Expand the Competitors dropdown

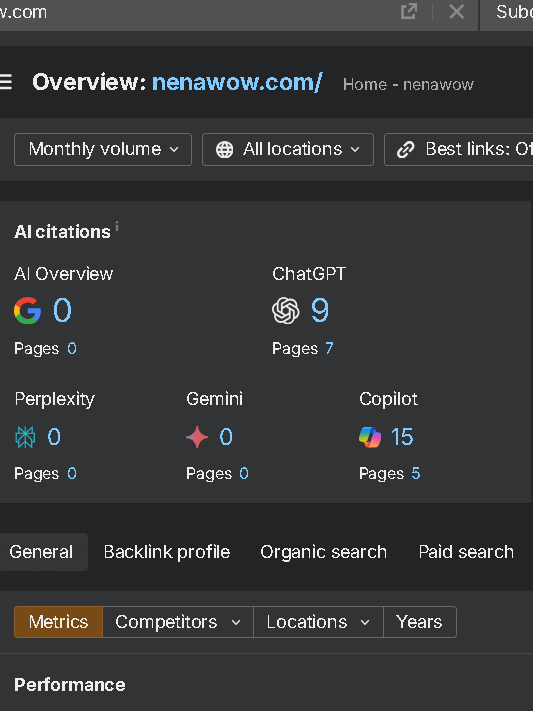tap(178, 622)
